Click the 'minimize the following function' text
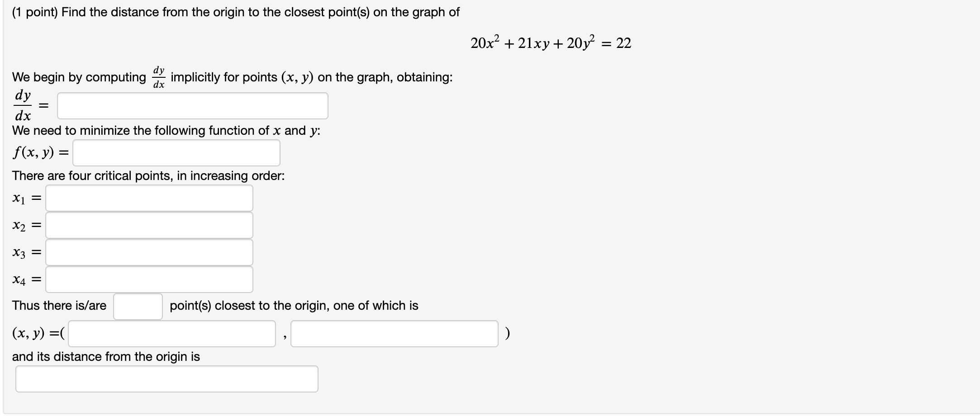Screen dimensions: 980x416 165,131
